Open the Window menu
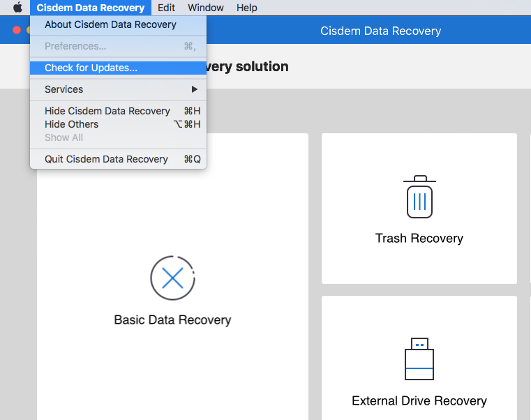This screenshot has height=420, width=531. pos(206,8)
